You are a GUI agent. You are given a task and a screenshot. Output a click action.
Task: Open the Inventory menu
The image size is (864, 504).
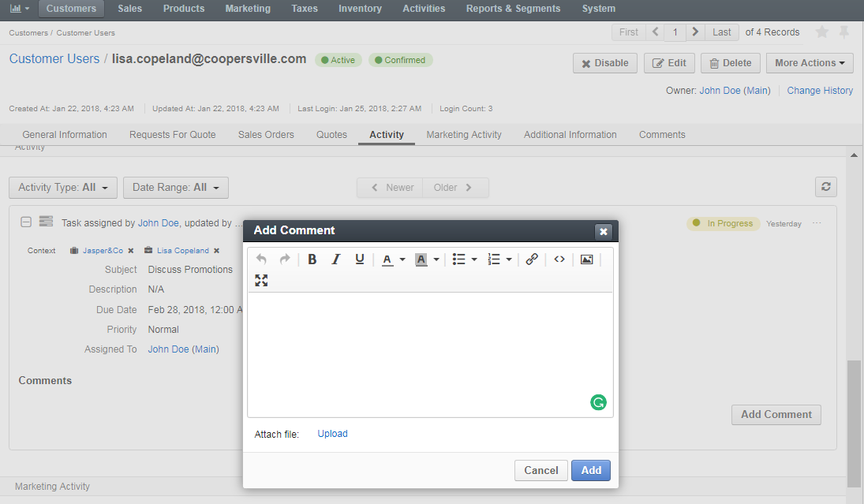pos(360,9)
